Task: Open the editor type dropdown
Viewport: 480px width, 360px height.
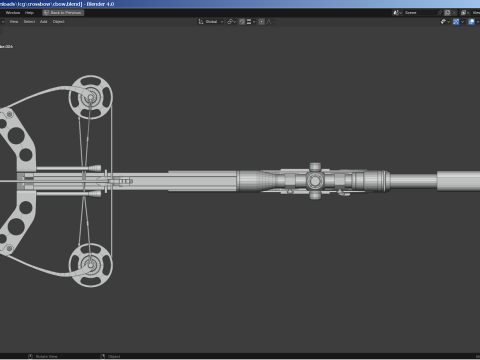Action: [2, 22]
